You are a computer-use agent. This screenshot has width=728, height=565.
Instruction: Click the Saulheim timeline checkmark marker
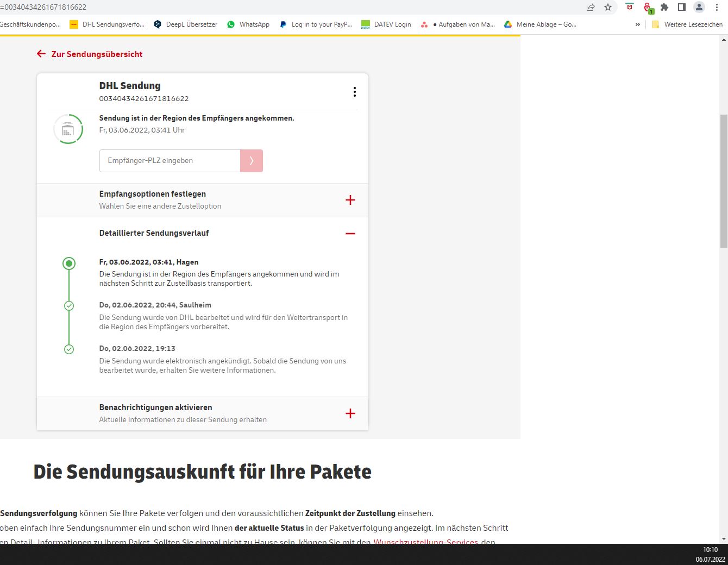[69, 306]
